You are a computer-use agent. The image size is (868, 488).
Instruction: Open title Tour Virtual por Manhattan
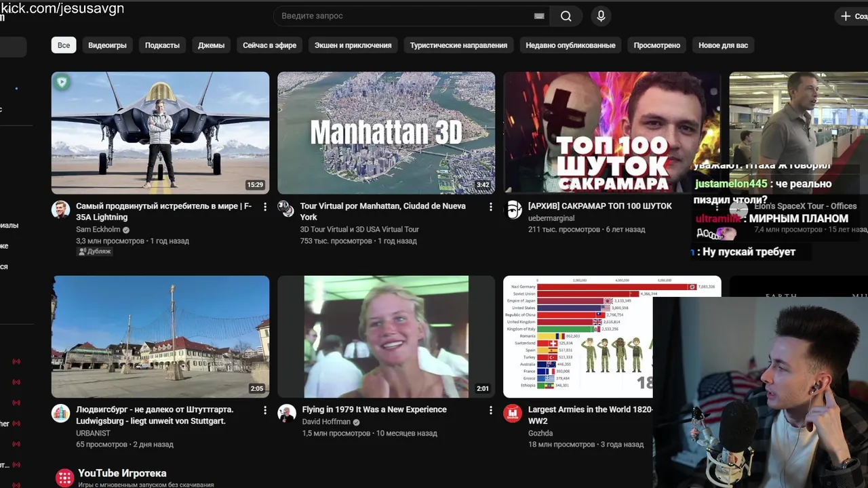tap(382, 211)
